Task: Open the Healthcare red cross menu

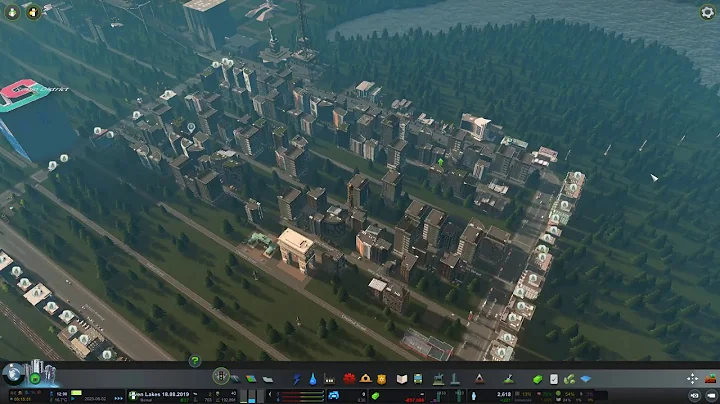Action: pos(349,379)
